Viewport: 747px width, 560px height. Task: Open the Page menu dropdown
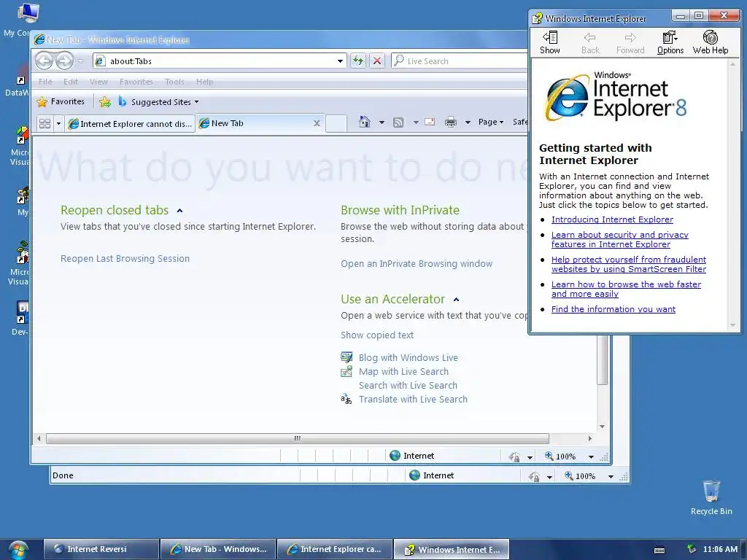pyautogui.click(x=491, y=122)
